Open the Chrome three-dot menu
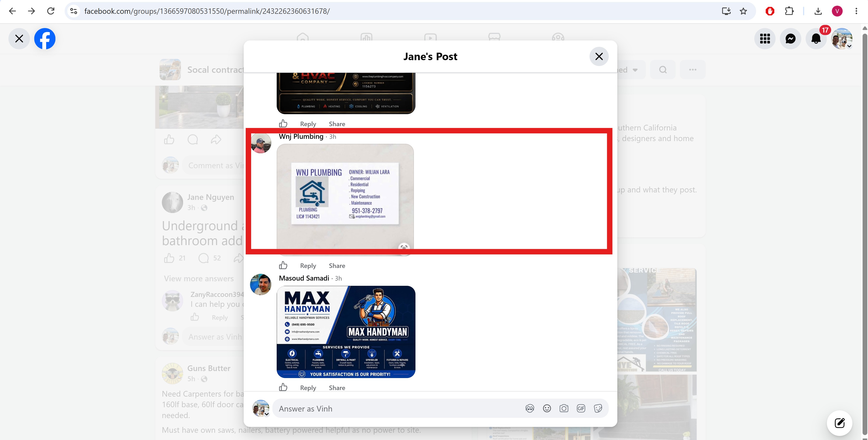 click(x=856, y=11)
